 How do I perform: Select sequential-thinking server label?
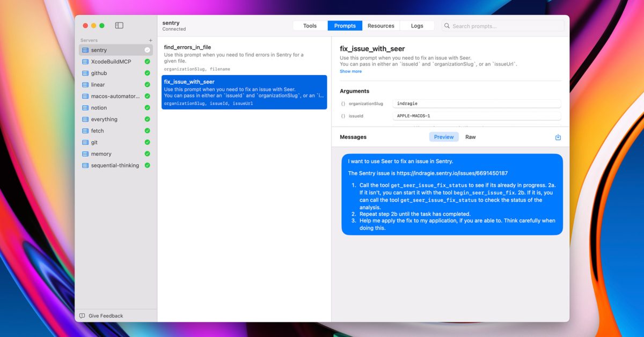(115, 165)
